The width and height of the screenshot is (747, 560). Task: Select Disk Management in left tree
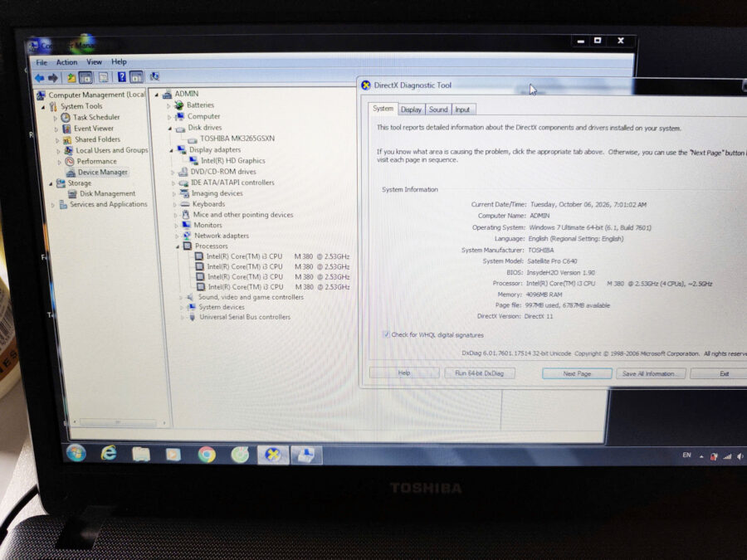coord(107,194)
